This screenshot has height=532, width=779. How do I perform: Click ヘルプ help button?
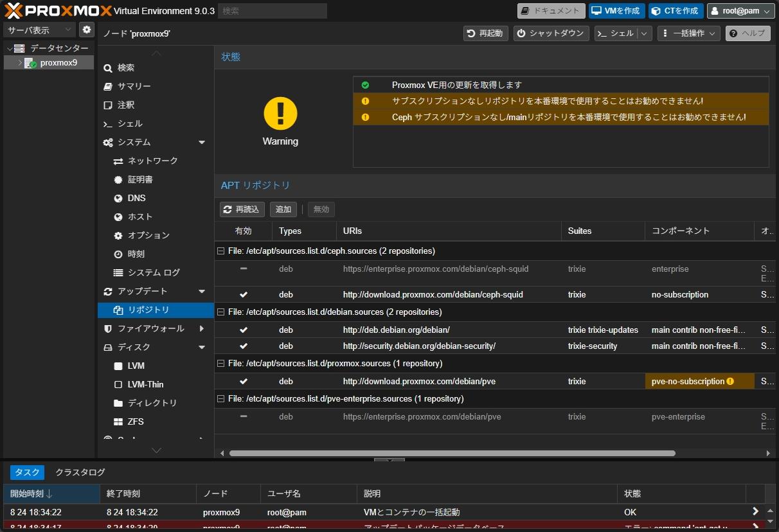748,33
